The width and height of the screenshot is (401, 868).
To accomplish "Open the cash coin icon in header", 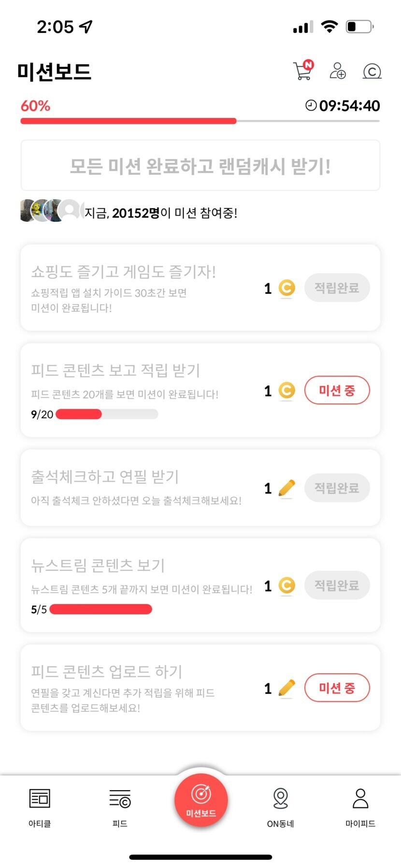I will pyautogui.click(x=372, y=72).
